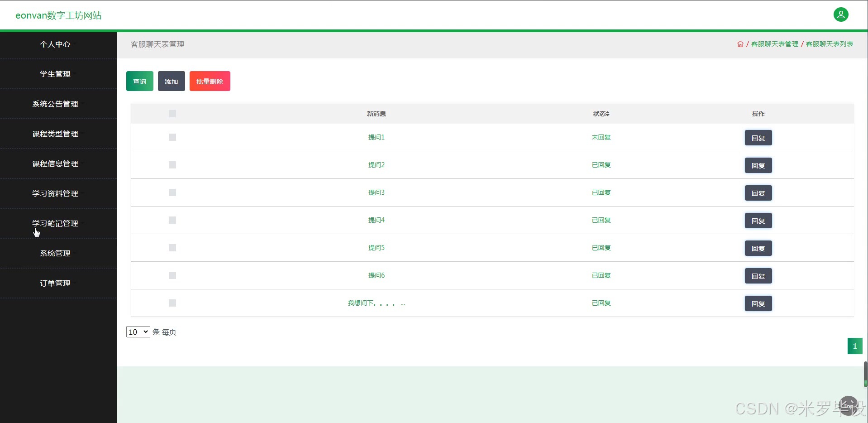Click 回复 button for 提问3

758,193
